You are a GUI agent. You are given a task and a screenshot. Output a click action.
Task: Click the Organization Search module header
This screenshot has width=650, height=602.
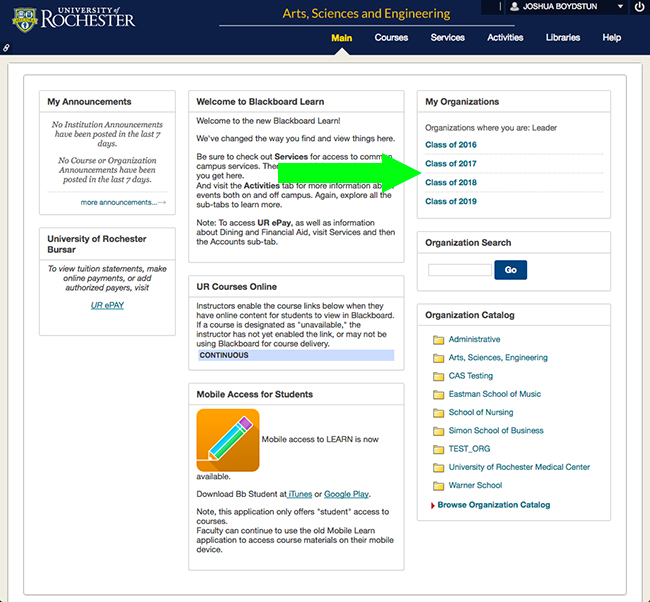(514, 243)
